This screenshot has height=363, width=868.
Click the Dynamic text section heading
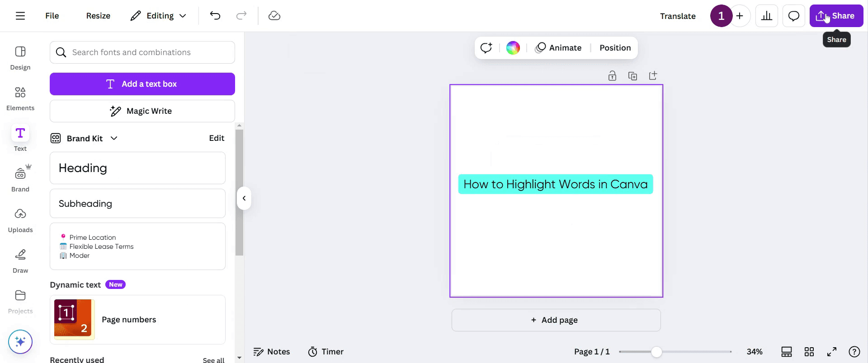[x=75, y=285]
